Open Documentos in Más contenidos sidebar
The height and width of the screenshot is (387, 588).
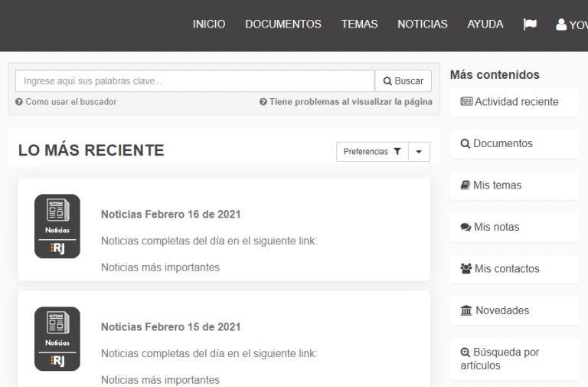(x=496, y=144)
